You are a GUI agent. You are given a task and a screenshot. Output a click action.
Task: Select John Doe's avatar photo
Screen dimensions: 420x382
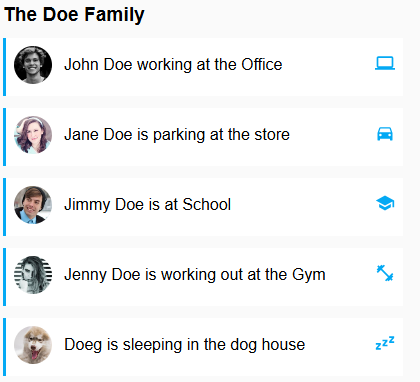[x=33, y=65]
